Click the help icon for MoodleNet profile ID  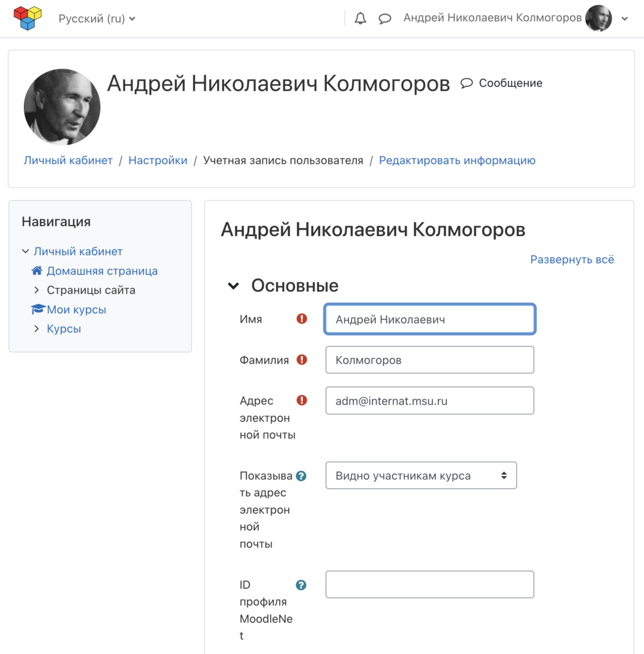(x=301, y=585)
